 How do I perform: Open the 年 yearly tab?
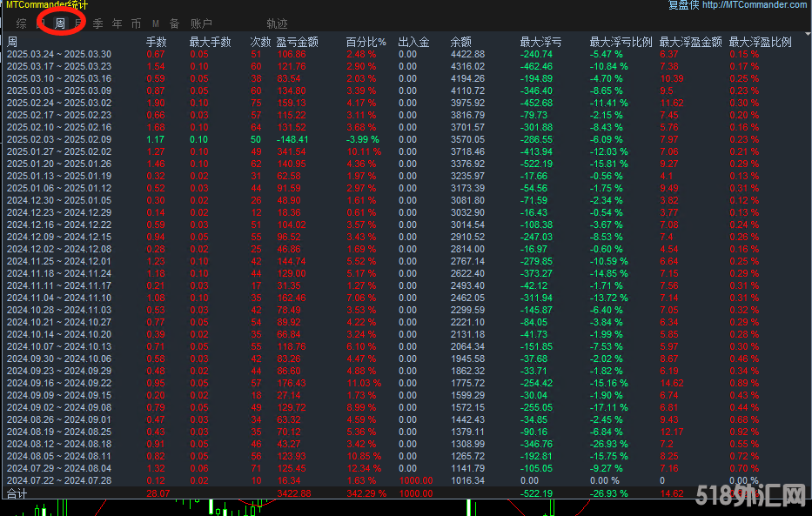(117, 23)
